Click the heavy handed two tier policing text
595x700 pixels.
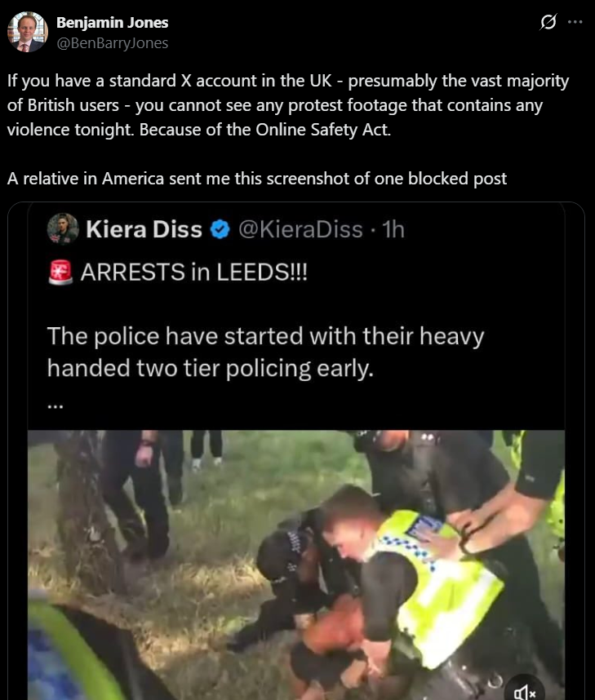pos(265,352)
